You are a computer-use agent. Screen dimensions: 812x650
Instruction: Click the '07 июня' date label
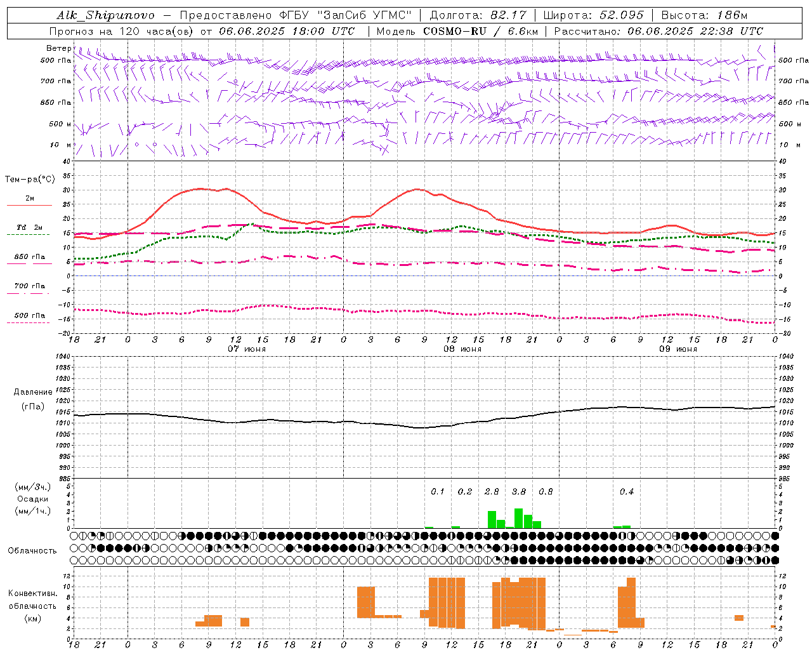[246, 349]
